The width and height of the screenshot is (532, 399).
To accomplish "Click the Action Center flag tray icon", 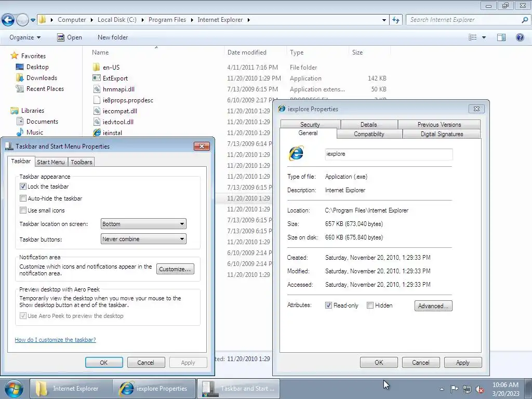I will [x=454, y=389].
